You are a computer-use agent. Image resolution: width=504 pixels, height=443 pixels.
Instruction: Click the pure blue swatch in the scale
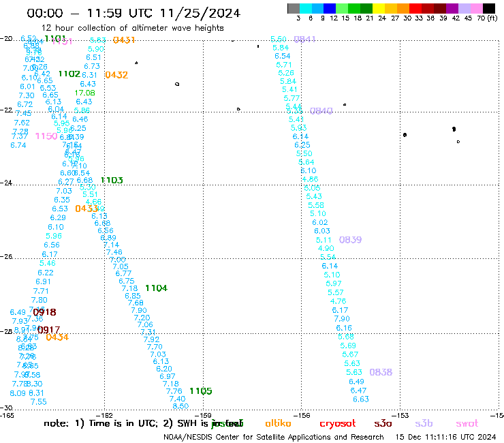coord(330,8)
